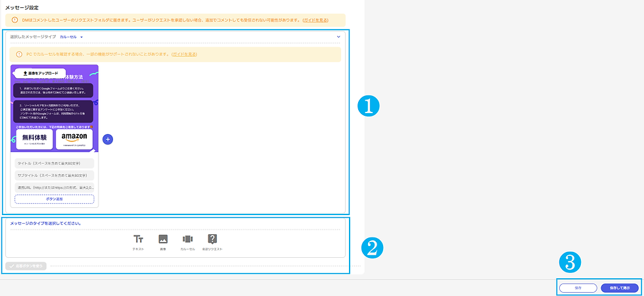Click warning icon in DM notice banner
Screen dimensions: 644x296
point(14,20)
